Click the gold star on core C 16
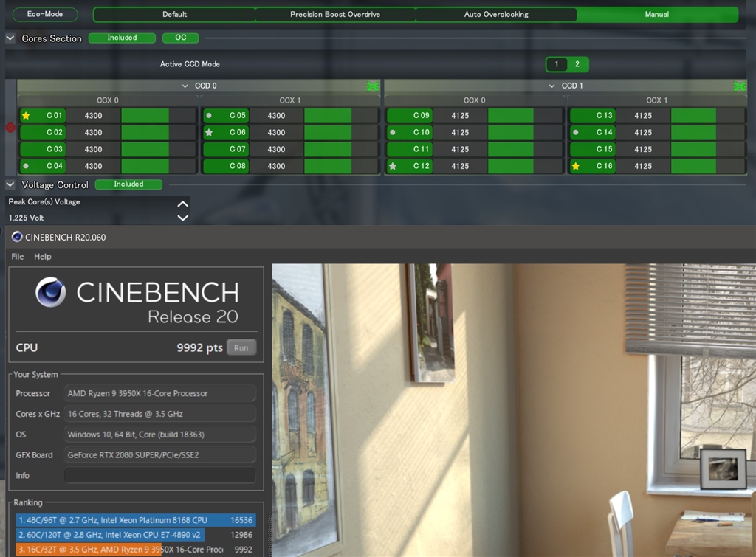The width and height of the screenshot is (756, 557). coord(576,166)
